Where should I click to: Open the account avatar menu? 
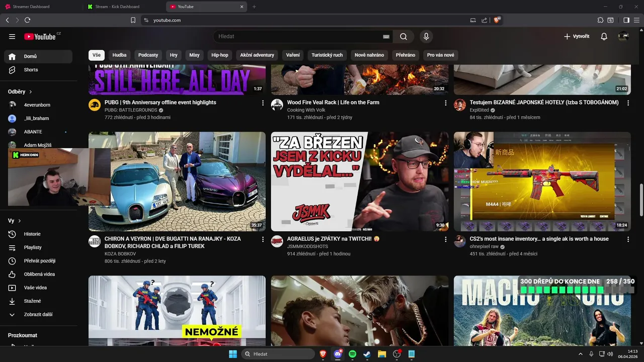point(624,36)
